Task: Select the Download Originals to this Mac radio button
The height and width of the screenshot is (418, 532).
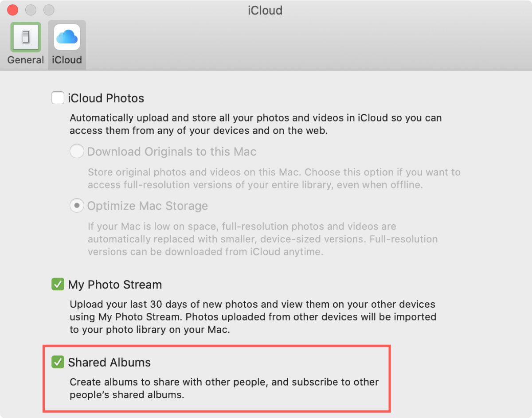Action: click(x=77, y=152)
